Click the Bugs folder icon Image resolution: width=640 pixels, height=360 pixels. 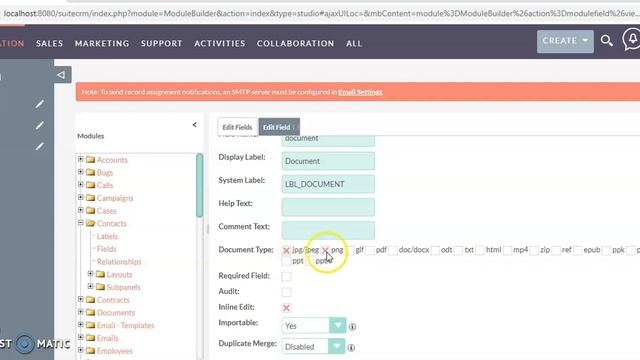click(91, 172)
